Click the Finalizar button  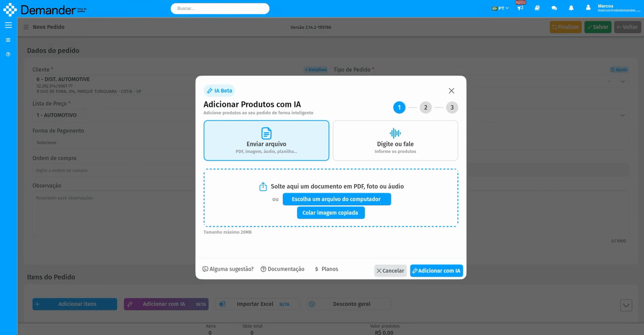coord(566,27)
